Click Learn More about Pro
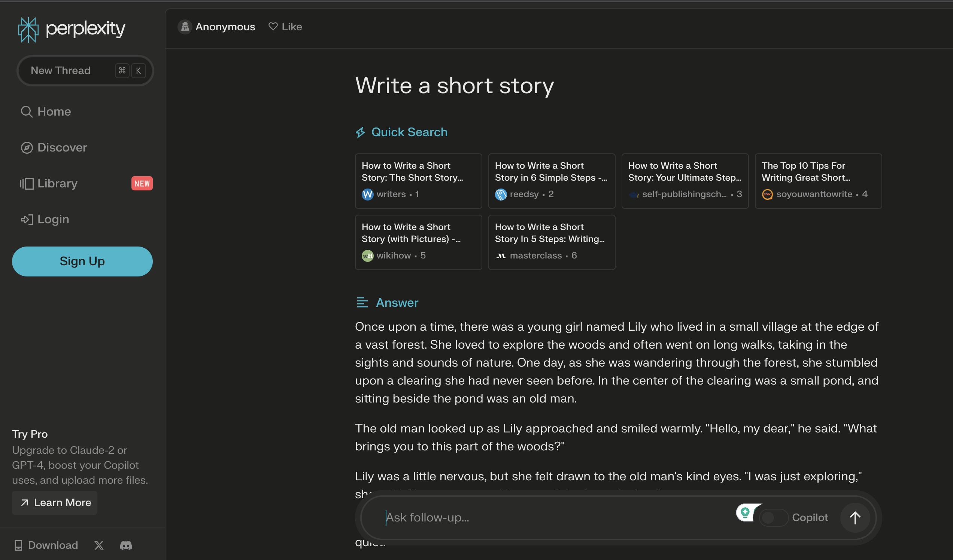 (55, 502)
